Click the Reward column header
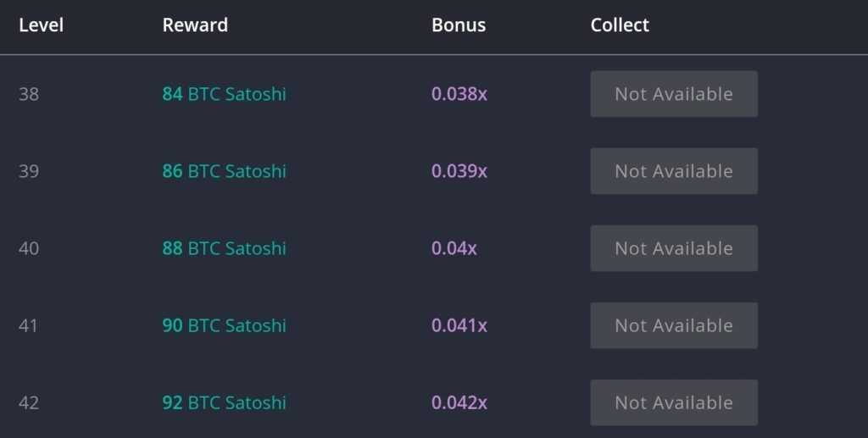868x438 pixels. (x=195, y=25)
